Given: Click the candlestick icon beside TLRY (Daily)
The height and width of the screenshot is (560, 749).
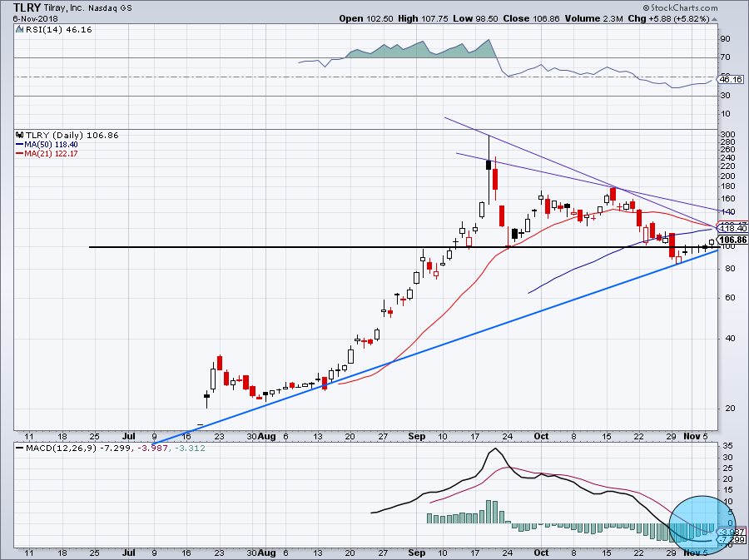Looking at the screenshot, I should pos(20,135).
